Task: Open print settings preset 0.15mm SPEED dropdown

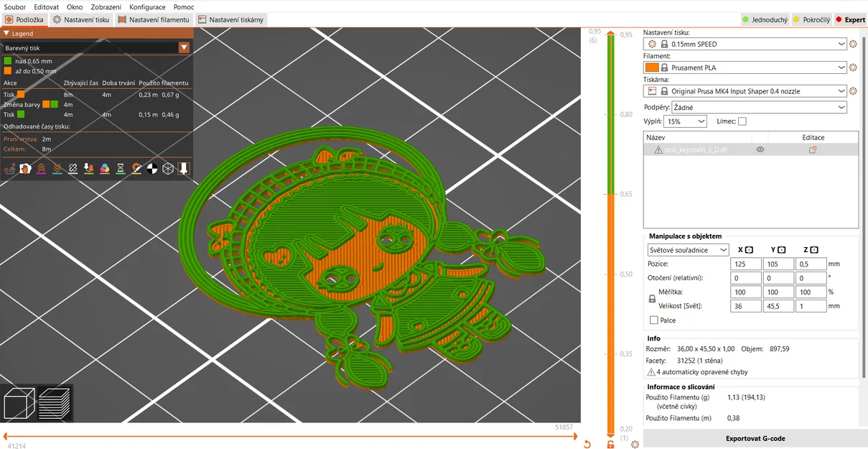Action: coord(746,44)
